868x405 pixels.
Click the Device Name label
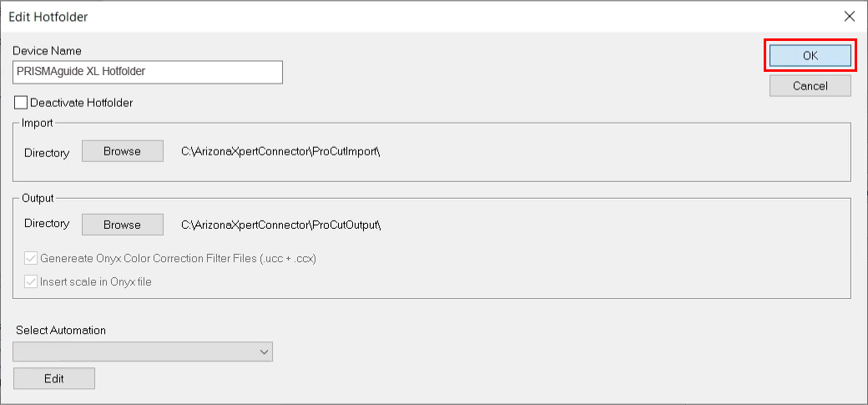click(47, 51)
